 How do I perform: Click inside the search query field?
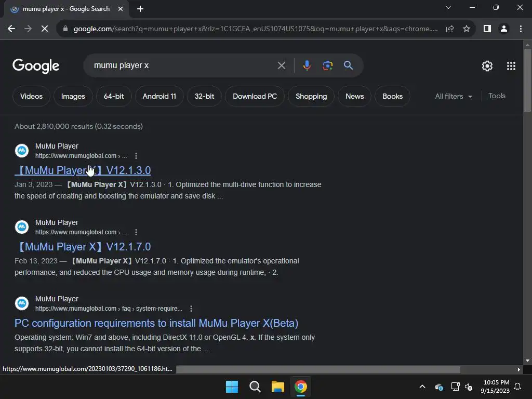(183, 65)
